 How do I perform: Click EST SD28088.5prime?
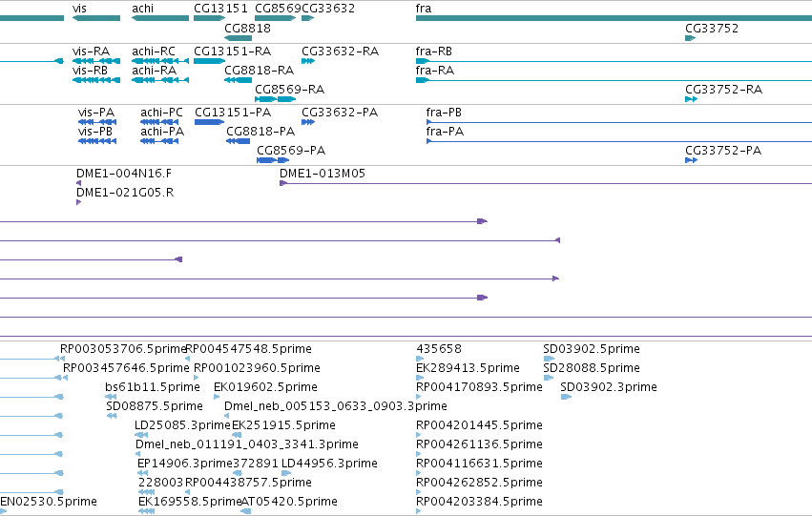click(592, 368)
